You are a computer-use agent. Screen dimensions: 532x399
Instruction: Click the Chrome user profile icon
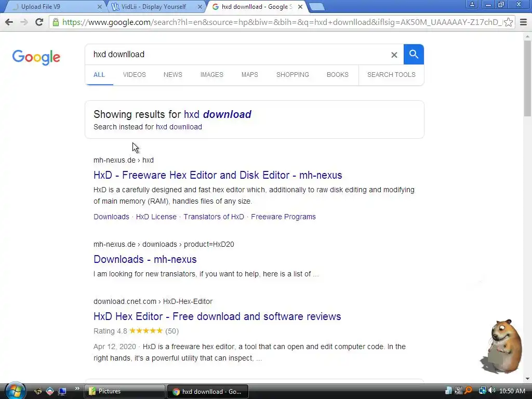(472, 4)
